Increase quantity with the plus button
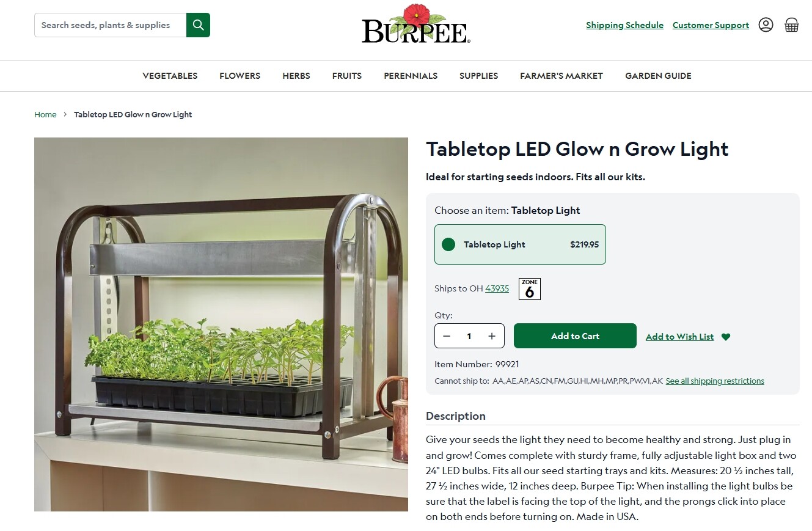The height and width of the screenshot is (531, 812). pos(492,336)
